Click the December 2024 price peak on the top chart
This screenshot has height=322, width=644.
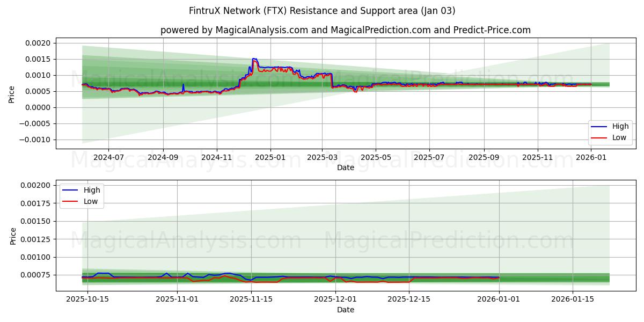pyautogui.click(x=254, y=59)
